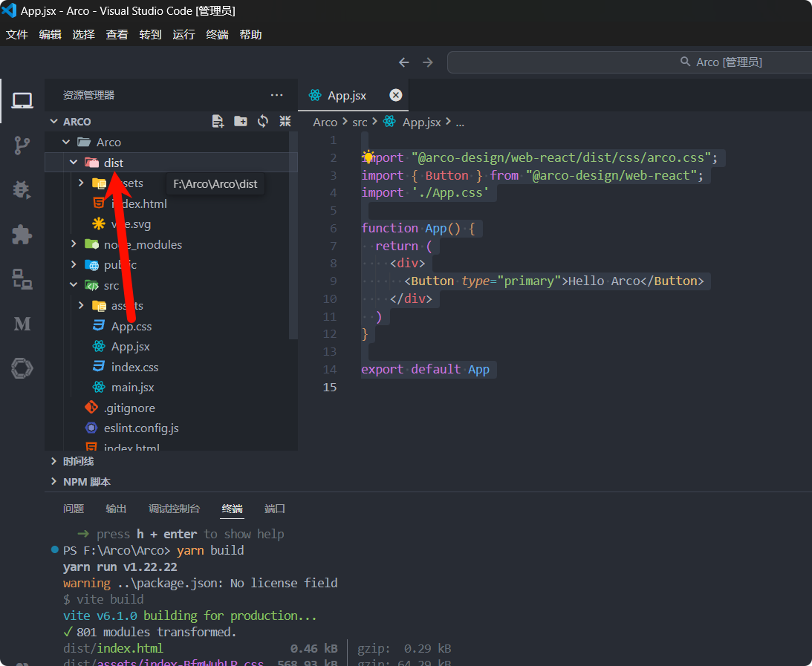Viewport: 812px width, 666px height.
Task: Expand the public folder
Action: click(x=74, y=264)
